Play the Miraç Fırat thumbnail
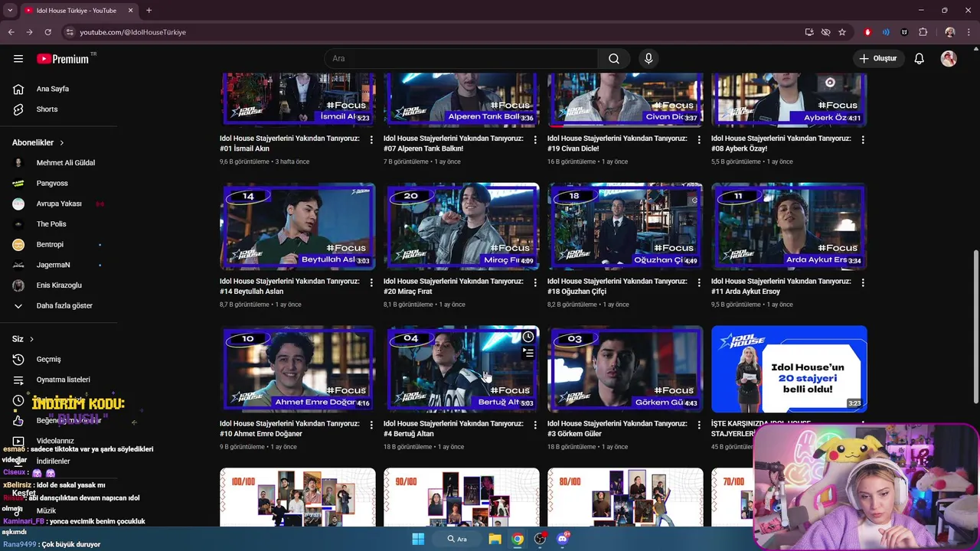This screenshot has height=551, width=980. point(462,227)
